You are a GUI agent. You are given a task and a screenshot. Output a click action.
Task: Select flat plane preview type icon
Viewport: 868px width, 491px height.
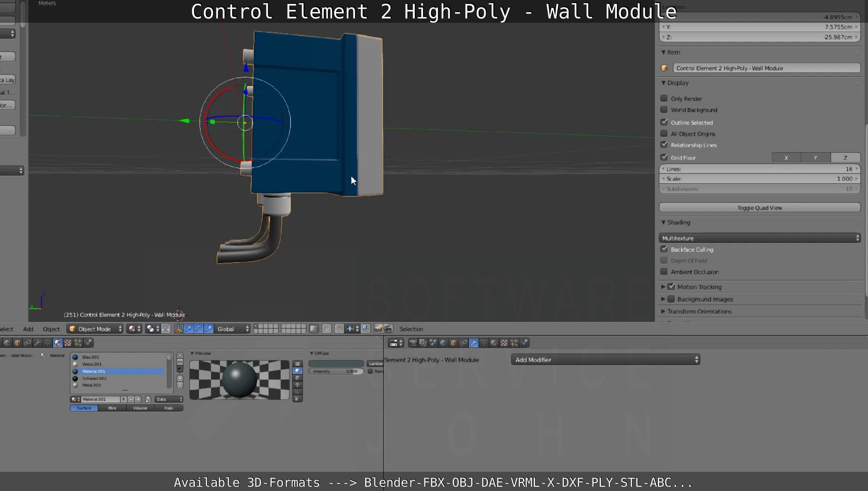point(297,363)
